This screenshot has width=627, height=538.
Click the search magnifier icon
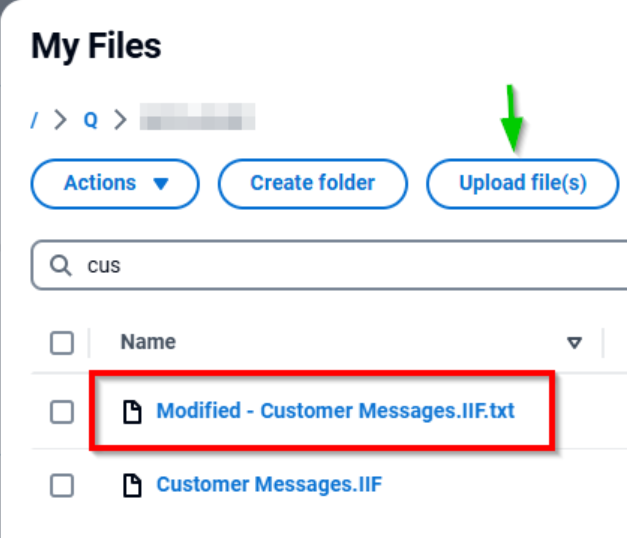[61, 266]
